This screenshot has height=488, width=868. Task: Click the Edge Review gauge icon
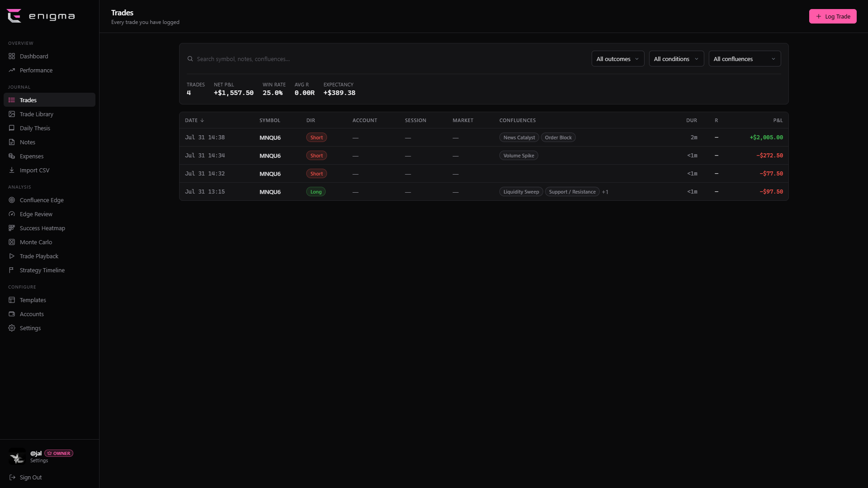click(x=12, y=214)
